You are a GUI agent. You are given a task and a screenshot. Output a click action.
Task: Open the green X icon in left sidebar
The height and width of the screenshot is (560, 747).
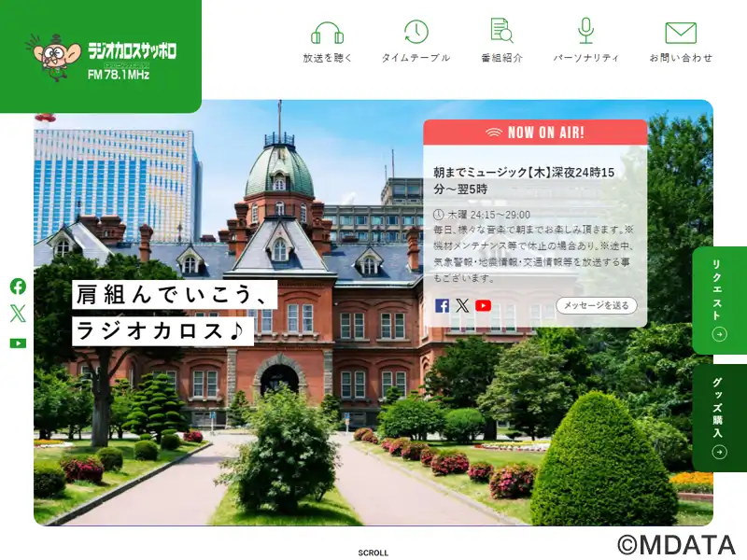tap(18, 314)
